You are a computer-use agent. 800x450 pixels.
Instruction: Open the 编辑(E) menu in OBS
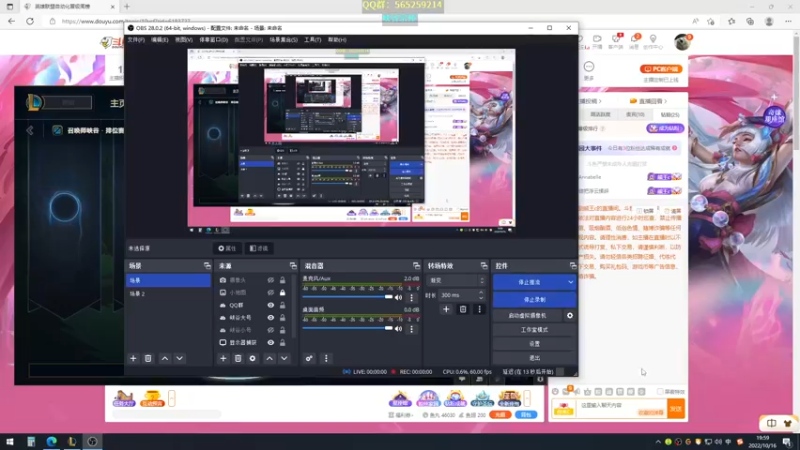160,40
